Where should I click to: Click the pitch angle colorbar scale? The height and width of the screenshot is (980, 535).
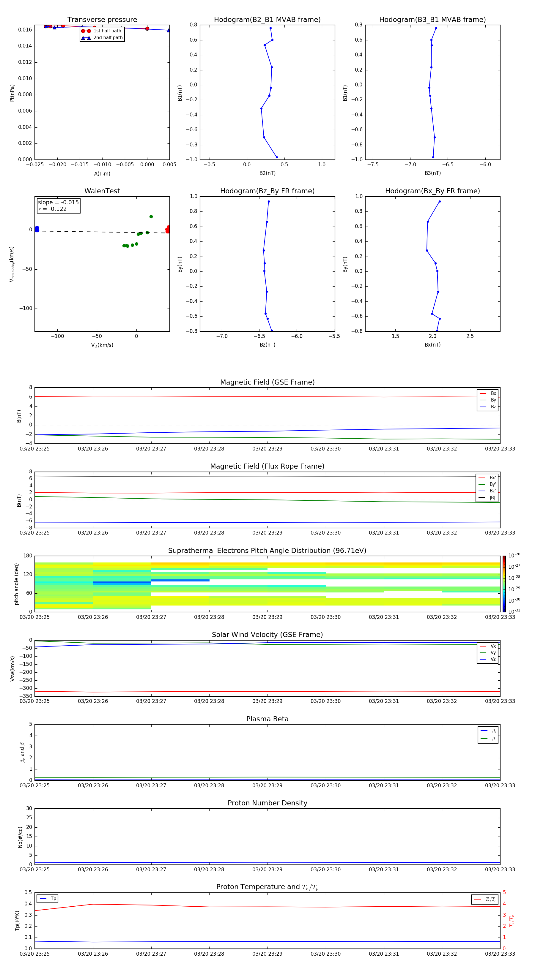point(504,584)
